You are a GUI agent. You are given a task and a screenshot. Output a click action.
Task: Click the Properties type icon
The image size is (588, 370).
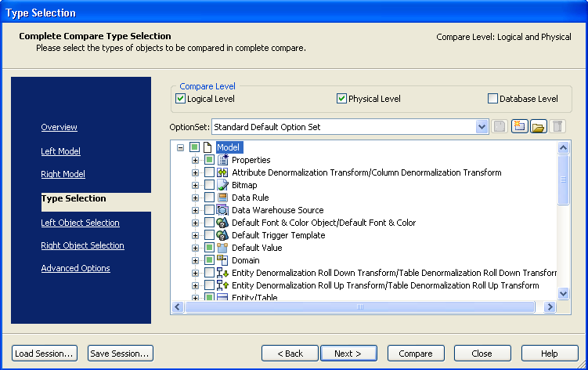click(222, 160)
